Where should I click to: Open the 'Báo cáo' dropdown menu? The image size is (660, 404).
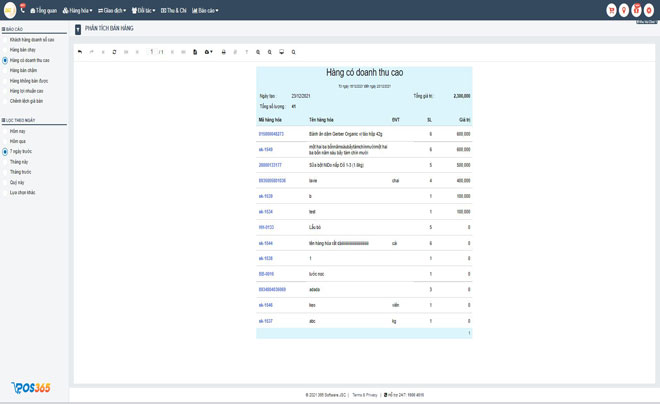click(205, 11)
